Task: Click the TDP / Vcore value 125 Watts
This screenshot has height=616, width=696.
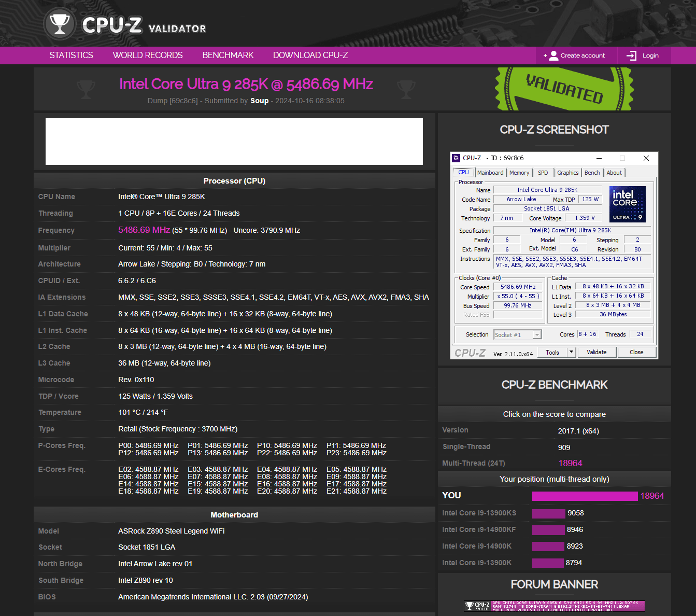Action: 155,396
